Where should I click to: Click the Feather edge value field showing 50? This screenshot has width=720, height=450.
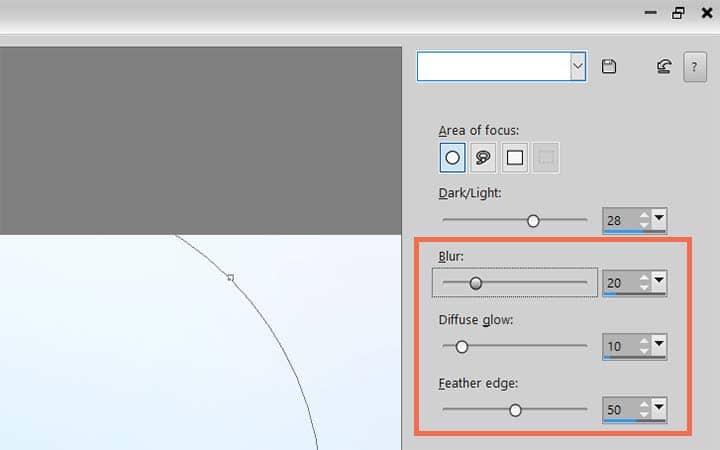(x=620, y=409)
